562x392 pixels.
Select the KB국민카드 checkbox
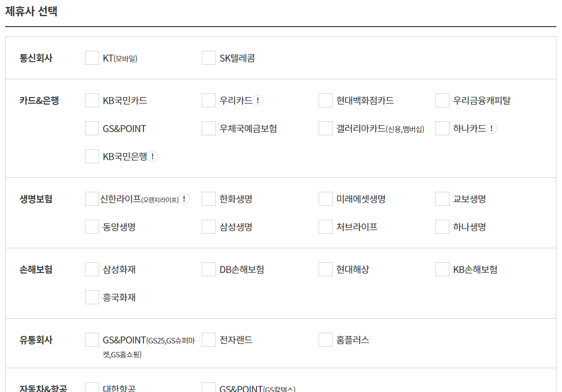click(x=92, y=100)
